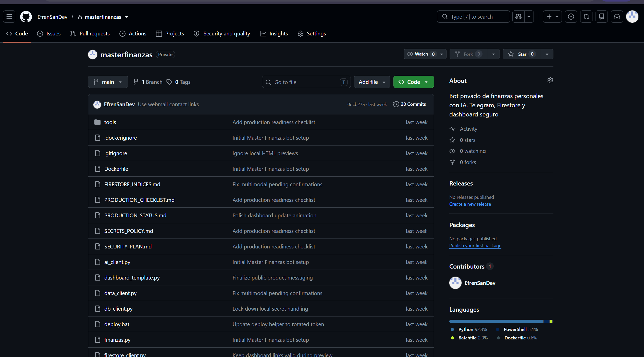The image size is (644, 357).
Task: View 0 watching link
Action: 473,151
